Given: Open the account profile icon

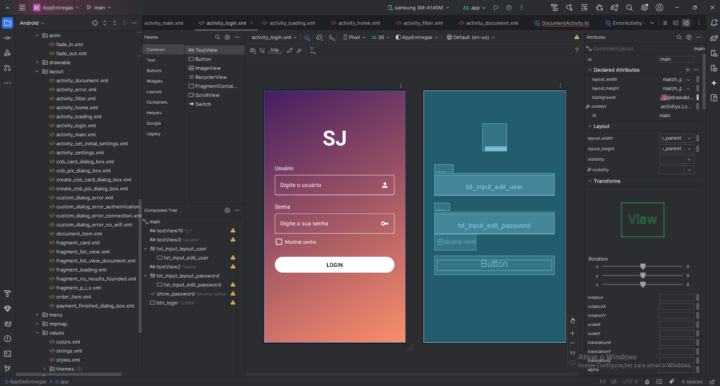Looking at the screenshot, I should (659, 8).
